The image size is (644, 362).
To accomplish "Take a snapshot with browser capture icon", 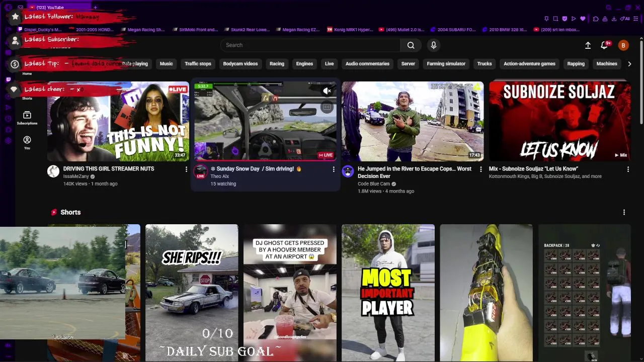I will coord(555,19).
